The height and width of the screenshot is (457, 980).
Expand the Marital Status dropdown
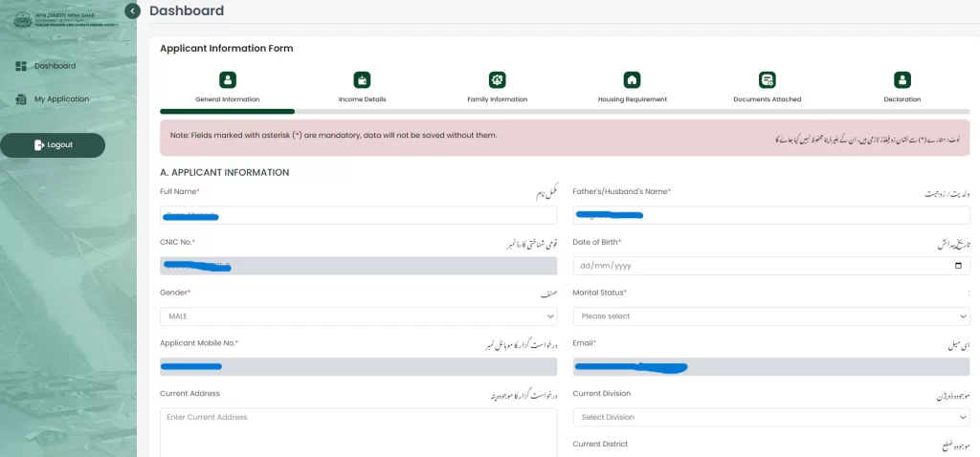coord(770,316)
